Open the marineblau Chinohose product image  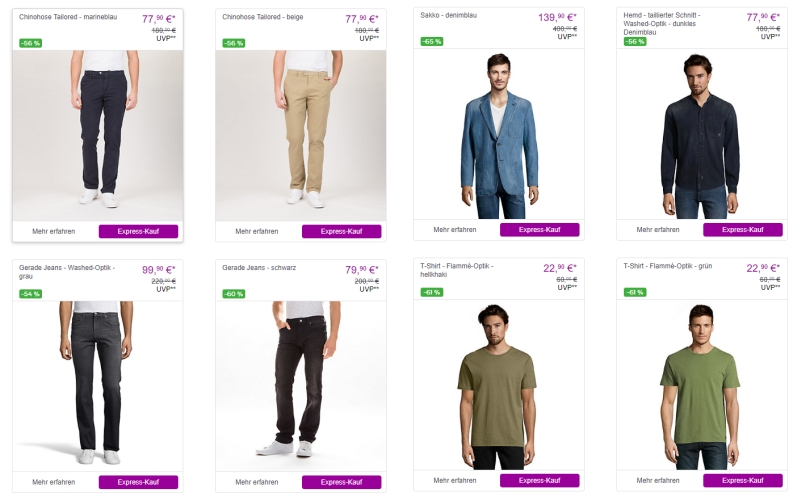(98, 135)
